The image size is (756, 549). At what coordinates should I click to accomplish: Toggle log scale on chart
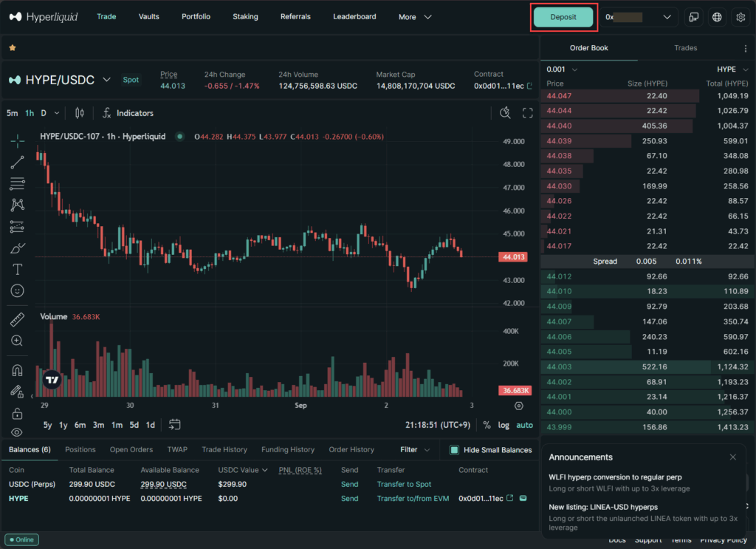point(504,425)
